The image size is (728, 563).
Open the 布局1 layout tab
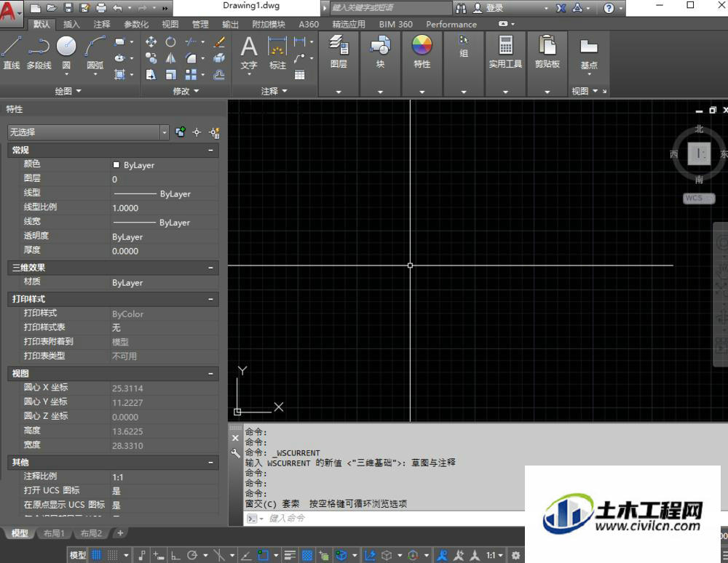(54, 533)
